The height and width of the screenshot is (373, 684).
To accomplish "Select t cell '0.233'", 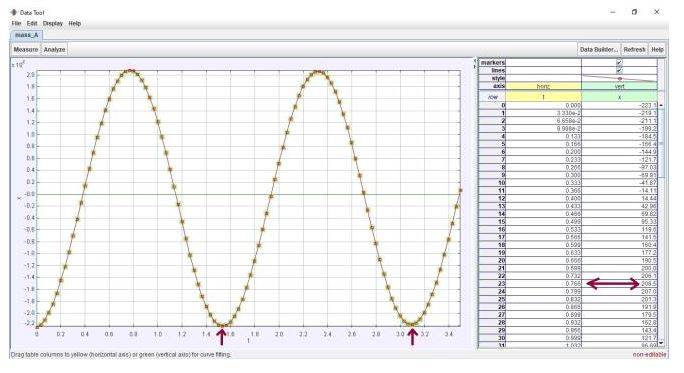I will point(543,160).
